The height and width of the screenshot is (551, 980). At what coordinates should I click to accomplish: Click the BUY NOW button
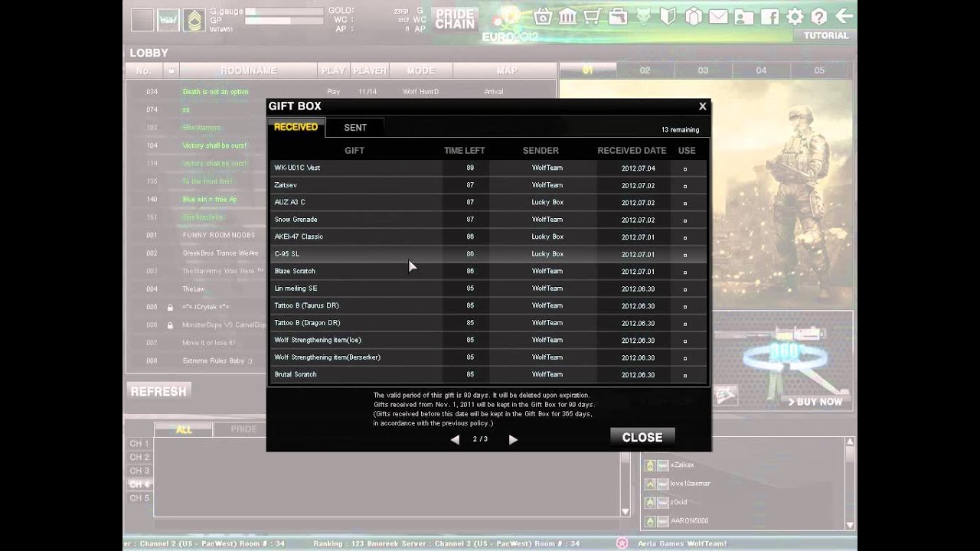click(x=815, y=402)
